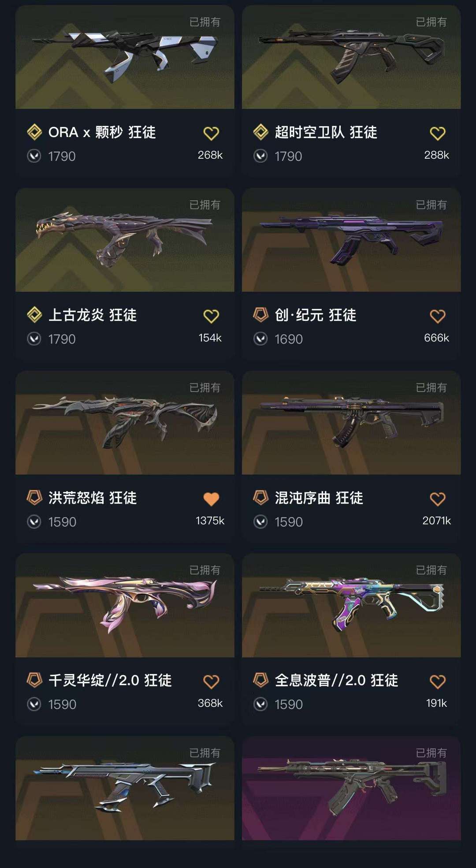Tap the VP currency icon under 上古龙炎

click(34, 339)
